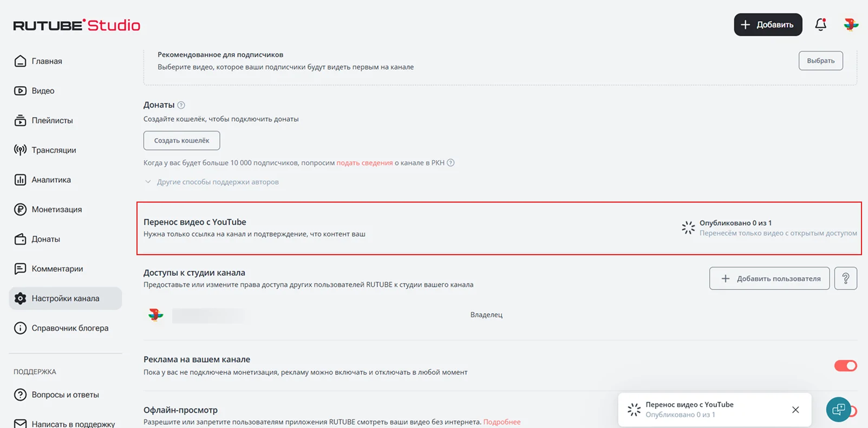Open the user profile avatar menu
This screenshot has height=428, width=868.
point(851,24)
